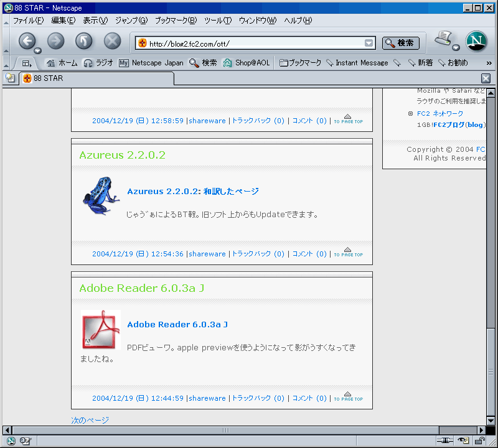Expand the URL history dropdown
Image resolution: width=498 pixels, height=448 pixels.
click(369, 43)
